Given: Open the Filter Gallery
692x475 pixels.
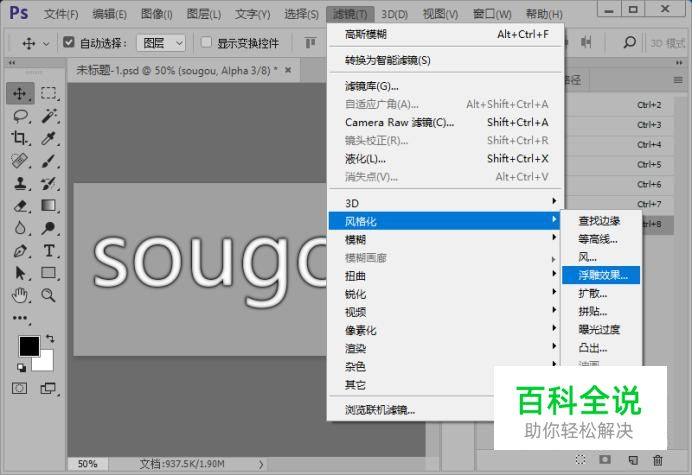Looking at the screenshot, I should click(x=446, y=86).
